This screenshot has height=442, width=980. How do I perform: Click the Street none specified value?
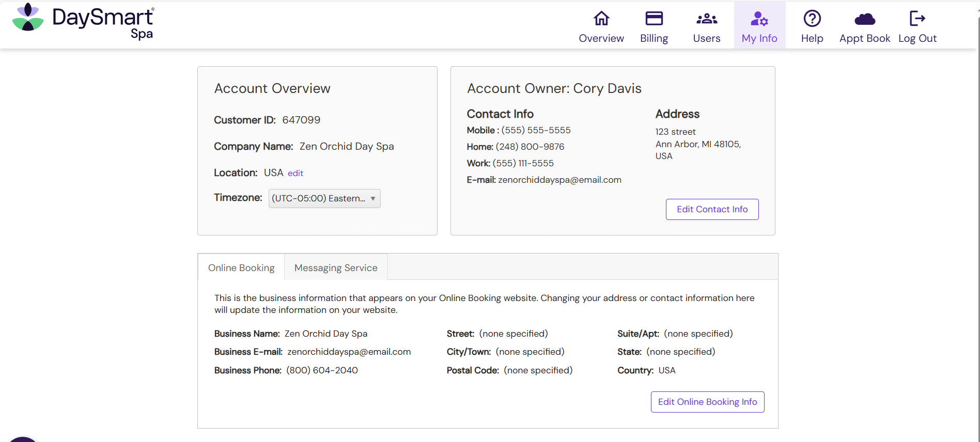tap(514, 334)
